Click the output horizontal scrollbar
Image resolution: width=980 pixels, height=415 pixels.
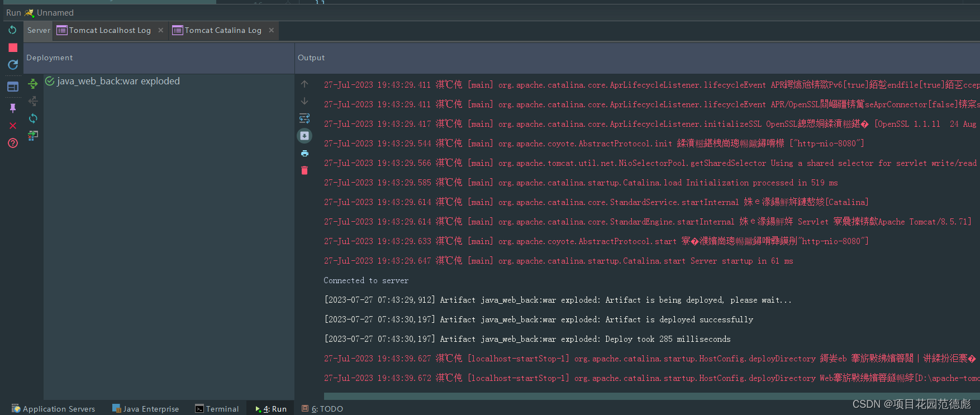(x=651, y=396)
